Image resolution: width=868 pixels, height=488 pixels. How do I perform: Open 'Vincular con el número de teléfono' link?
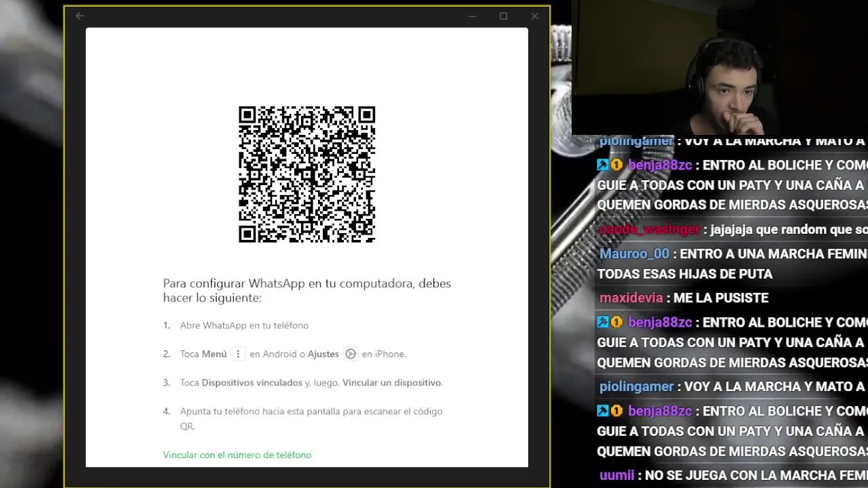(237, 455)
